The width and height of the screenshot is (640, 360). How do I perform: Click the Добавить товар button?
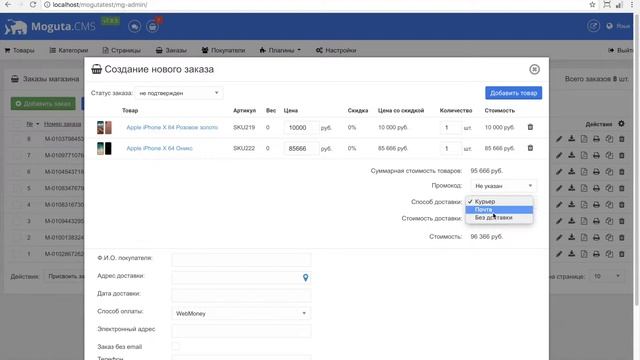click(x=513, y=93)
